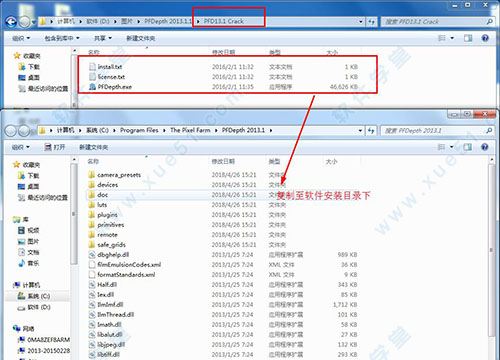This screenshot has height=360, width=500.
Task: Toggle preview pane in PFD13.1 Crack window
Action: pyautogui.click(x=468, y=38)
